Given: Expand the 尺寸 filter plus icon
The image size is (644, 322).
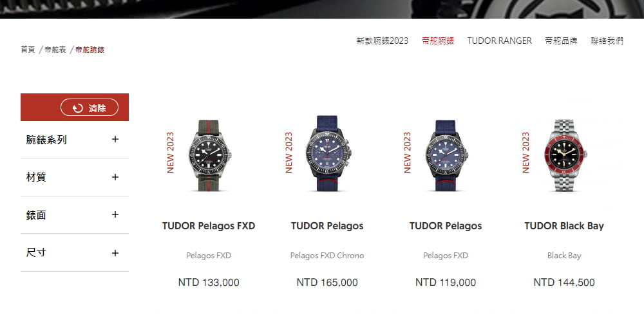Looking at the screenshot, I should click(115, 253).
